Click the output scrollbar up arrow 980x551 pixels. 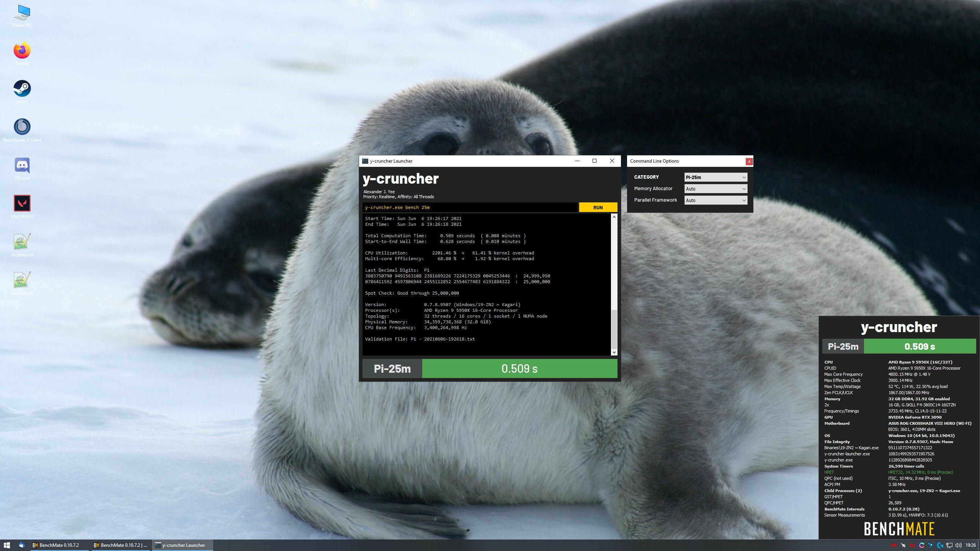[x=614, y=217]
